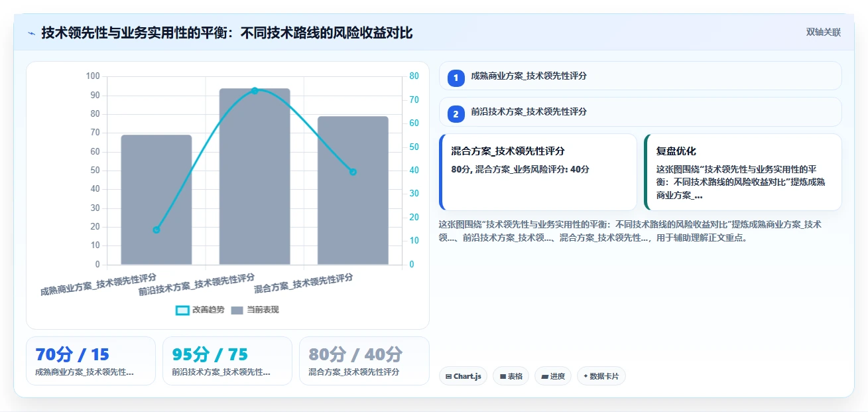The width and height of the screenshot is (868, 412).
Task: Click the Chart.js chip icon
Action: point(449,376)
